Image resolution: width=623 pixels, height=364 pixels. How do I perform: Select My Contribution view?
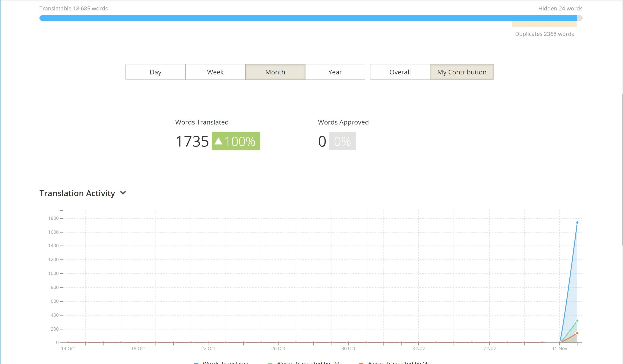coord(462,72)
